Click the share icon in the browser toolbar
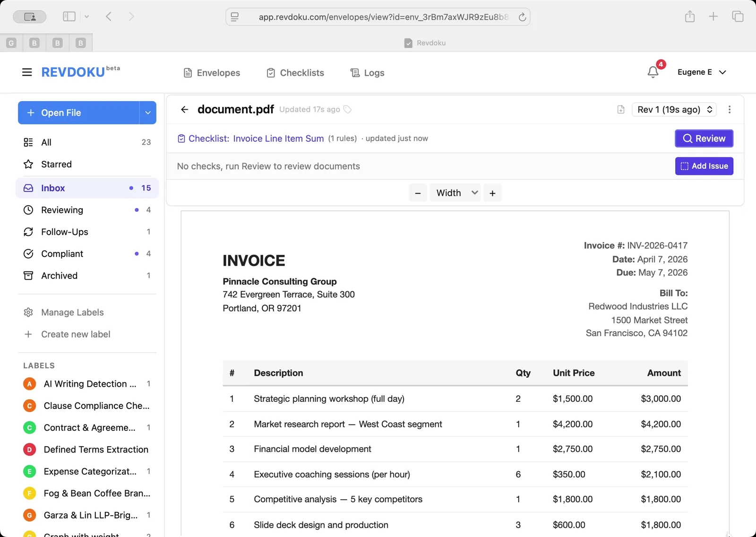The image size is (756, 537). [x=690, y=16]
